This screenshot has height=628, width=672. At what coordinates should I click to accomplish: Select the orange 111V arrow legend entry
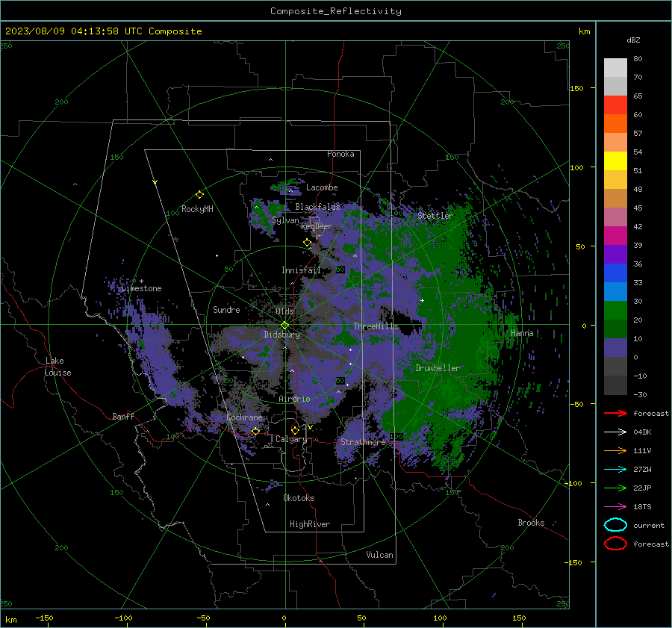[x=615, y=450]
